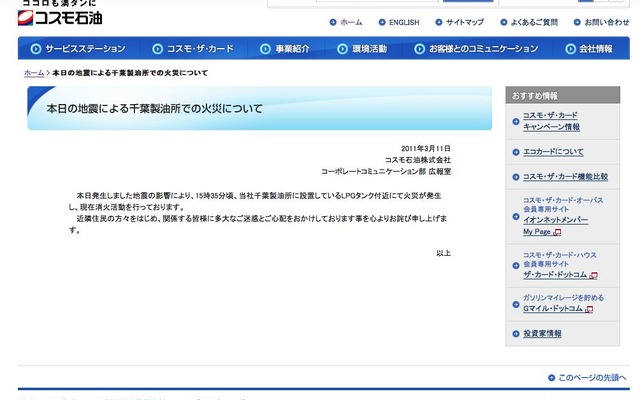Switch to the ENGLISH site
This screenshot has height=400, width=640.
tap(404, 22)
